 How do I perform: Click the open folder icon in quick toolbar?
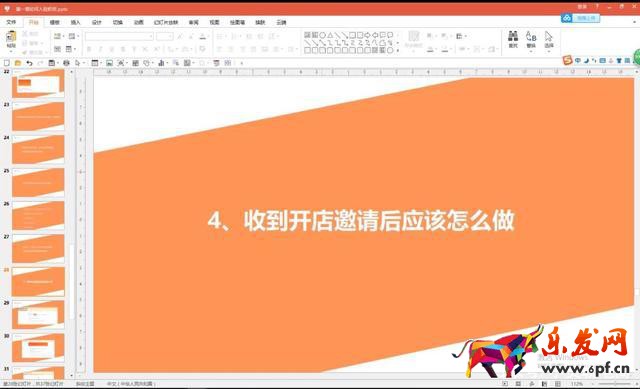coord(18,63)
